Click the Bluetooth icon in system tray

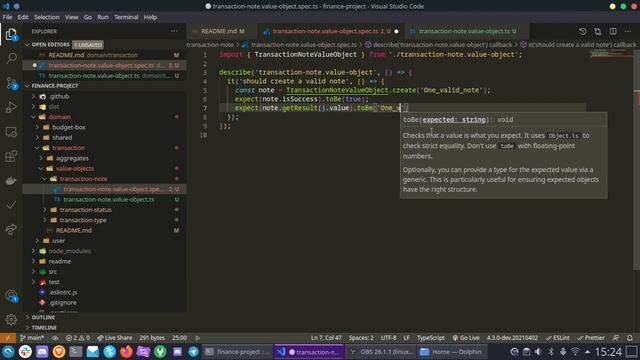551,351
